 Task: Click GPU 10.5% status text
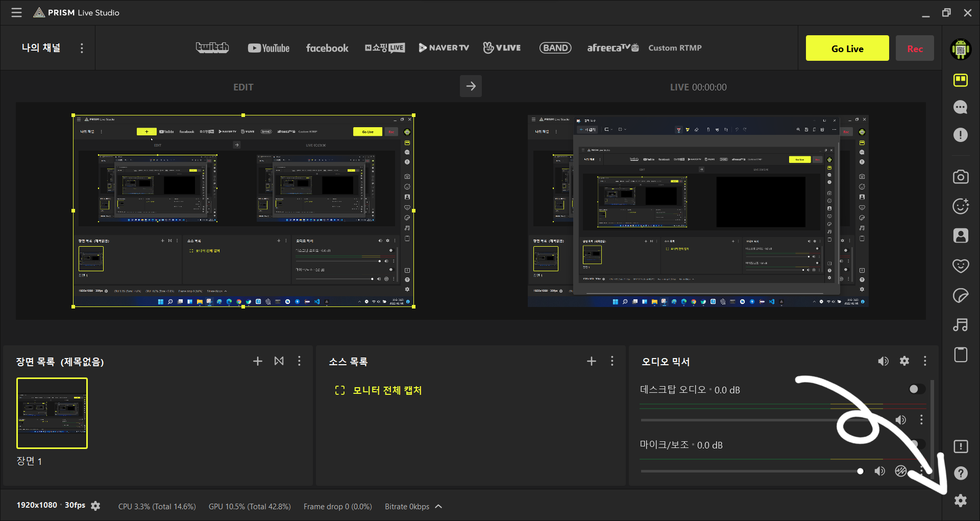pos(250,507)
